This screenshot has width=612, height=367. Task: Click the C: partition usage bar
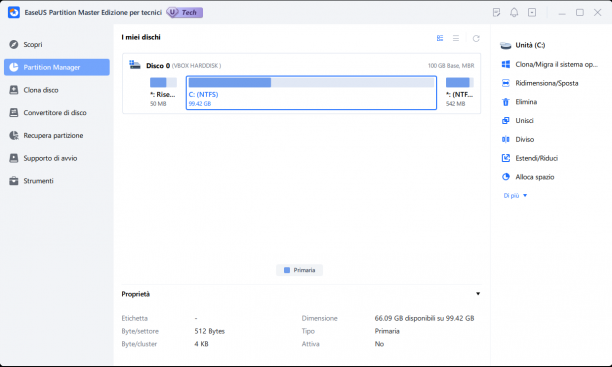(x=311, y=82)
